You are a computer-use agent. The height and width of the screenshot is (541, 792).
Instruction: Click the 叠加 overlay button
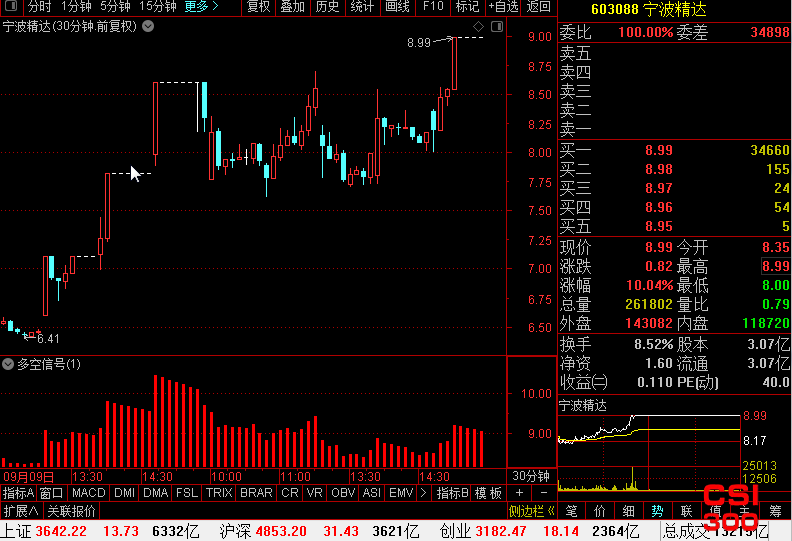click(x=292, y=7)
